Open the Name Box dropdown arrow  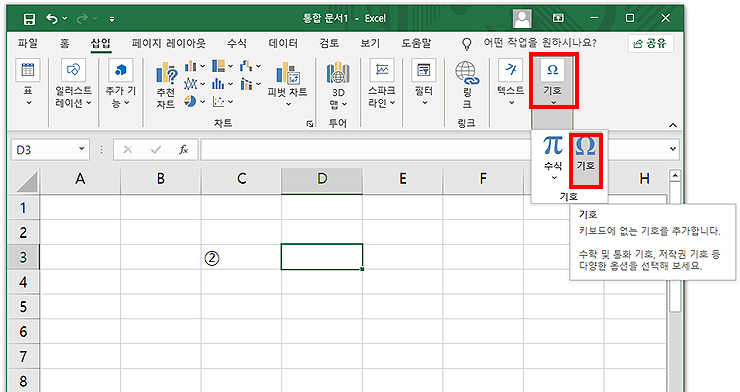pyautogui.click(x=82, y=149)
